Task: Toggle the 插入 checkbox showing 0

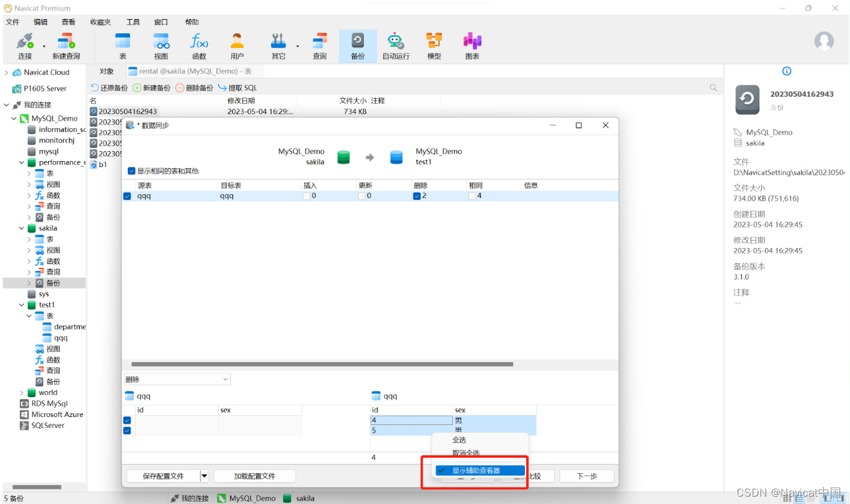Action: pos(307,196)
